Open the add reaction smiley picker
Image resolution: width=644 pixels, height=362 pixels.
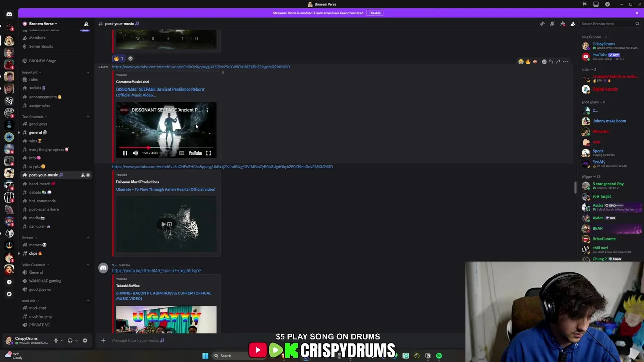point(544,62)
